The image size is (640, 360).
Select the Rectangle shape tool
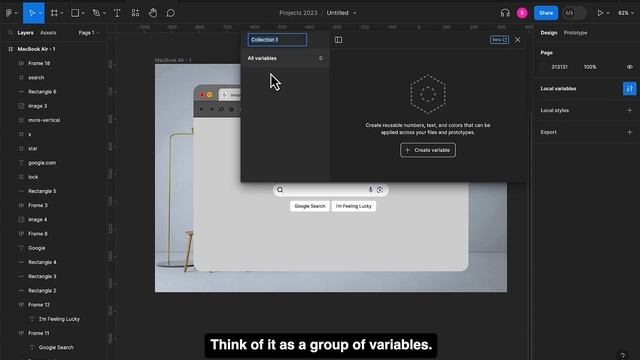point(75,13)
